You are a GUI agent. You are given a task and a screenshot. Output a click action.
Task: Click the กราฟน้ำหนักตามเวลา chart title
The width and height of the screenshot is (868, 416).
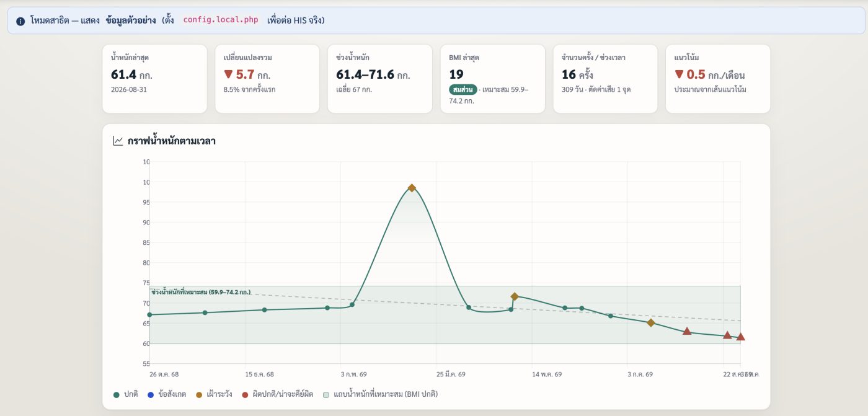tap(172, 141)
